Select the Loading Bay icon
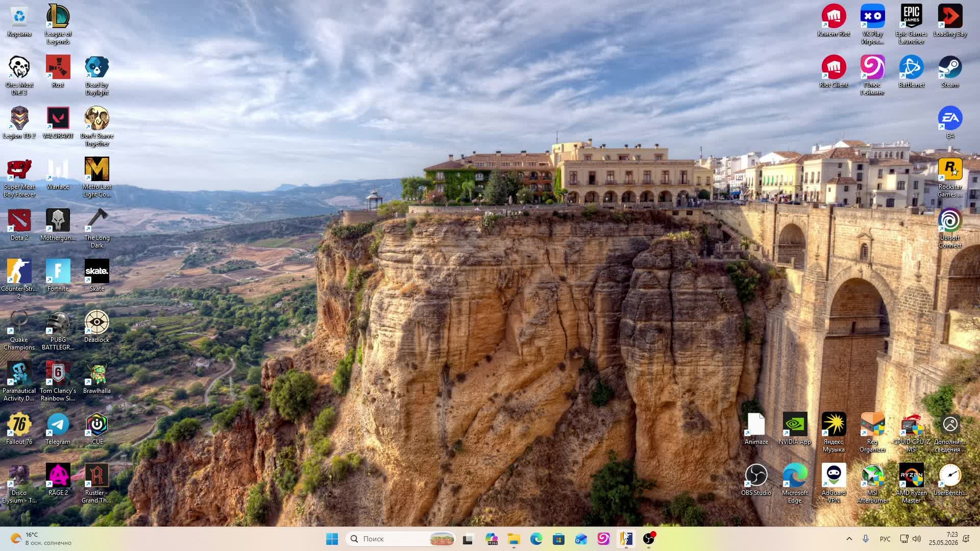The height and width of the screenshot is (551, 980). pos(950,21)
